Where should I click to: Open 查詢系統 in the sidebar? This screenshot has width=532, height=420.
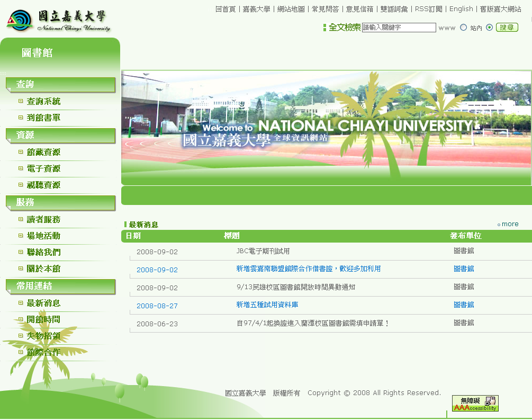(x=43, y=102)
